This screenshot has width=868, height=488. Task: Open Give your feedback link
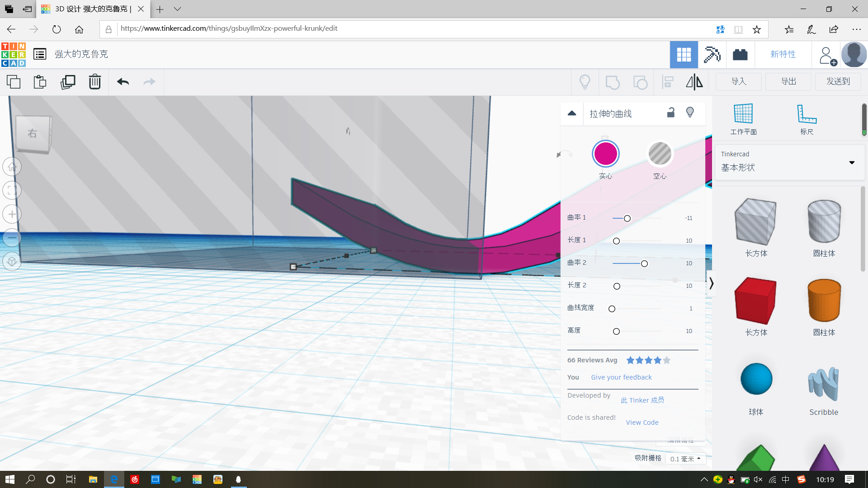[621, 377]
